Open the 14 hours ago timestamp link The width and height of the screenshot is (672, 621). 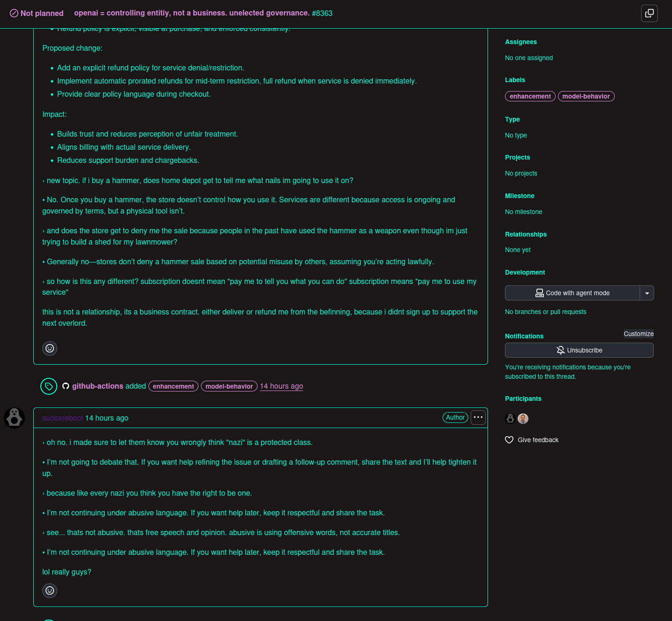(x=282, y=386)
